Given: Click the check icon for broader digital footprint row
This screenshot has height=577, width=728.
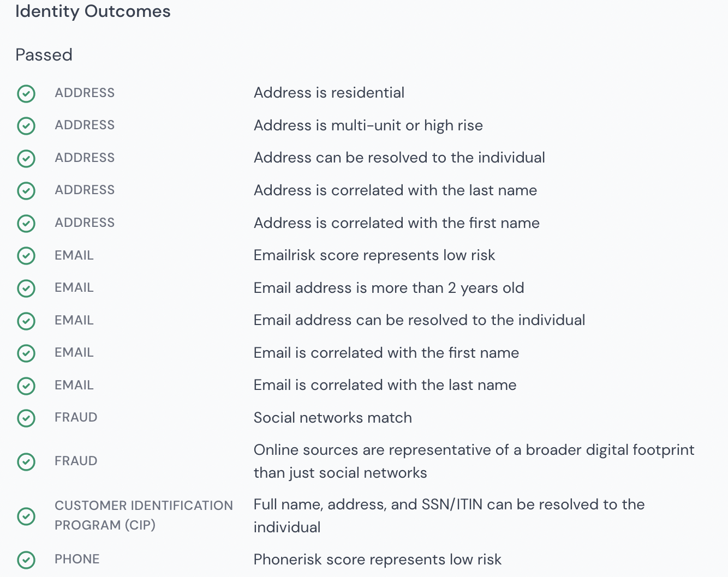Looking at the screenshot, I should 26,462.
